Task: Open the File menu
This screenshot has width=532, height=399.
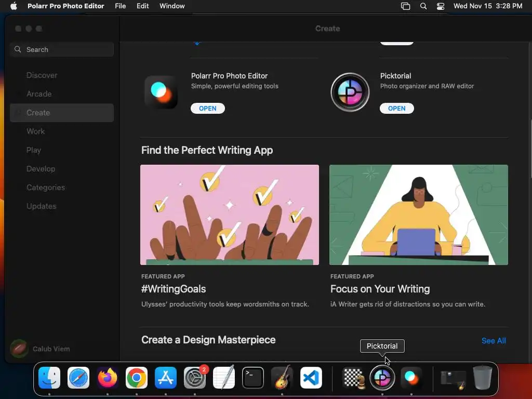Action: (x=121, y=6)
